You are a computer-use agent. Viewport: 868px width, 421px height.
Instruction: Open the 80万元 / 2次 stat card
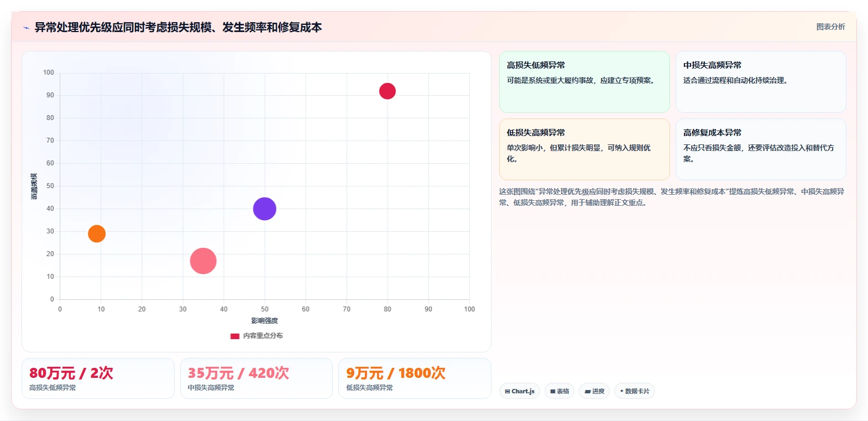click(x=98, y=378)
